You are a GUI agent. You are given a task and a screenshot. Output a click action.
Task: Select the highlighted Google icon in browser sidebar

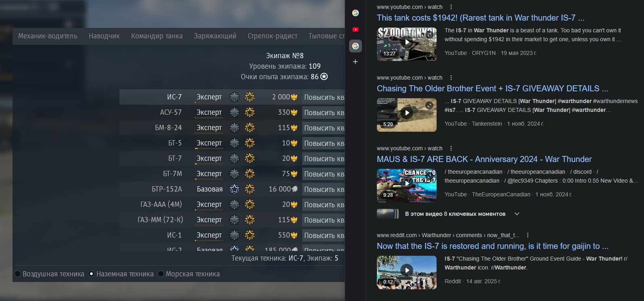[x=355, y=46]
